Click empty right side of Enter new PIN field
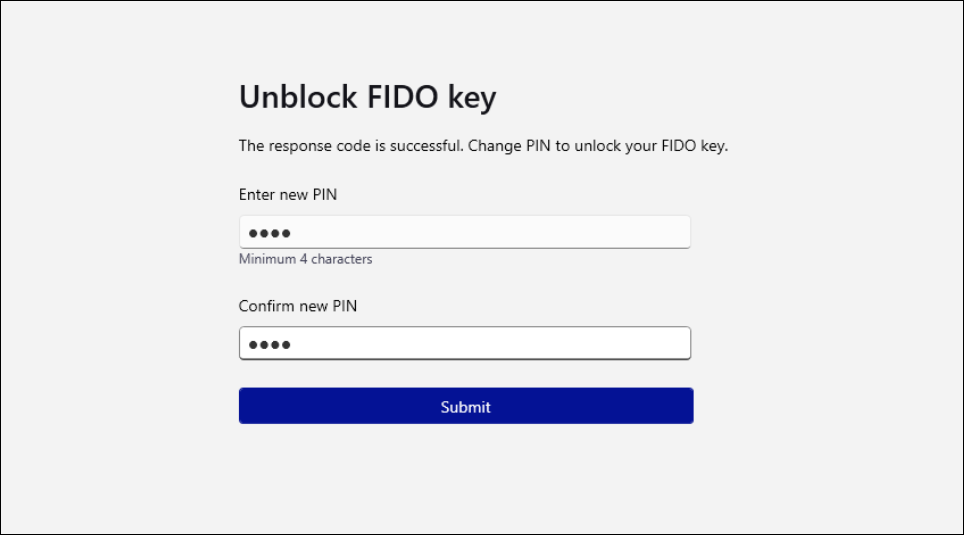 point(600,233)
